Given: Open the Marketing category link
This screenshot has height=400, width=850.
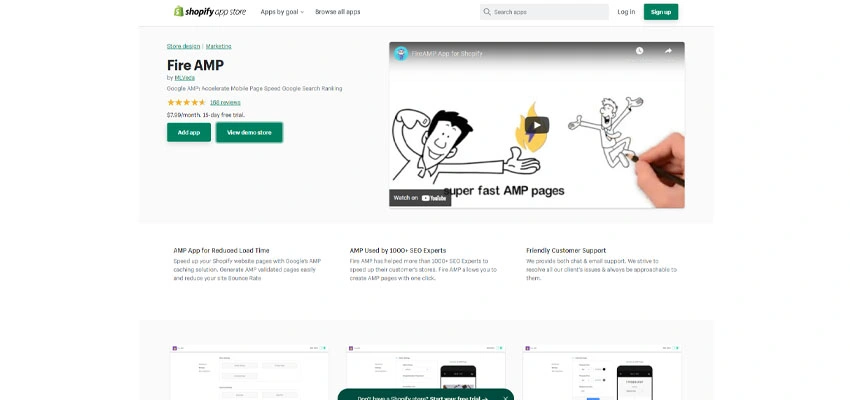Looking at the screenshot, I should [219, 46].
